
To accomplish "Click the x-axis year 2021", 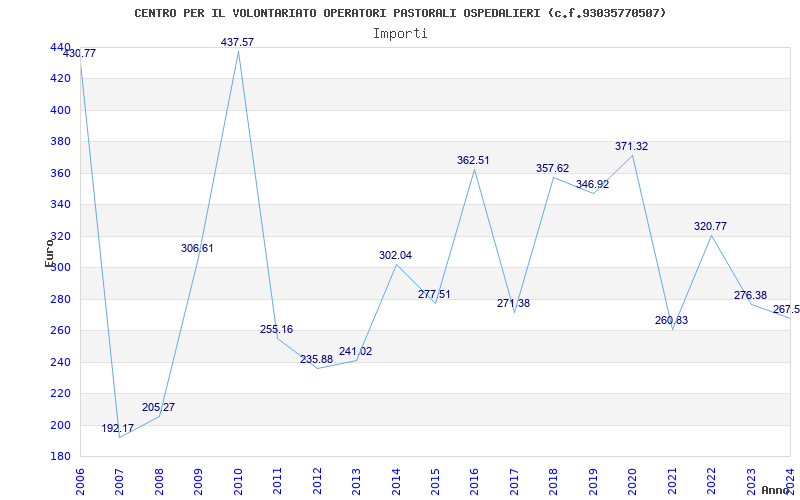I will tap(673, 482).
